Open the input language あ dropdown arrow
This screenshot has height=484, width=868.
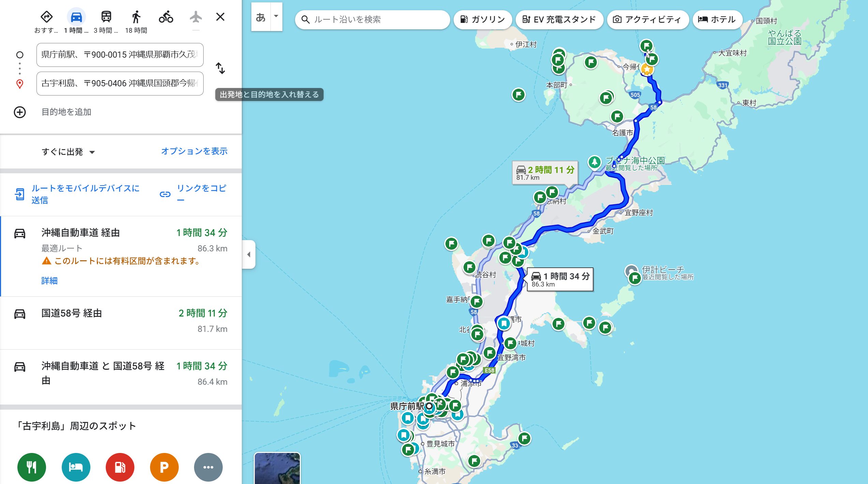click(x=276, y=16)
